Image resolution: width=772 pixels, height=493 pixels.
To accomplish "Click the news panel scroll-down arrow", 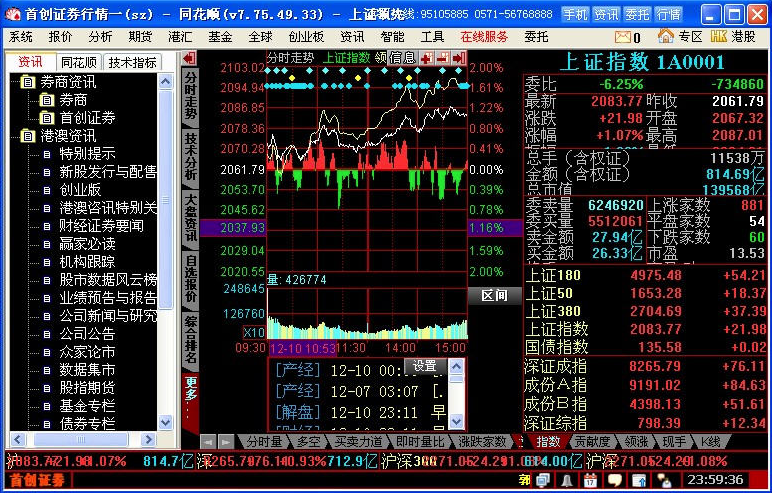I will coord(456,421).
